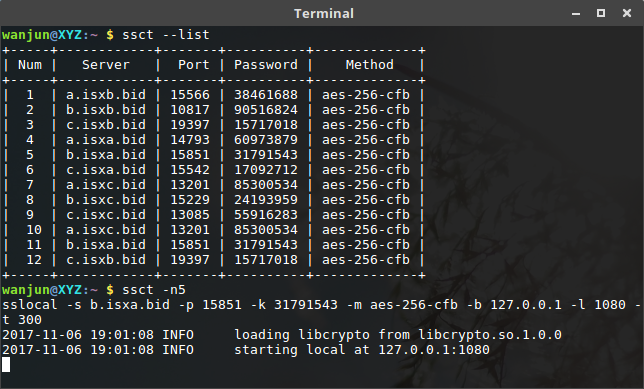Click the Terminal title bar text
Image resolution: width=644 pixels, height=389 pixels.
(x=324, y=14)
